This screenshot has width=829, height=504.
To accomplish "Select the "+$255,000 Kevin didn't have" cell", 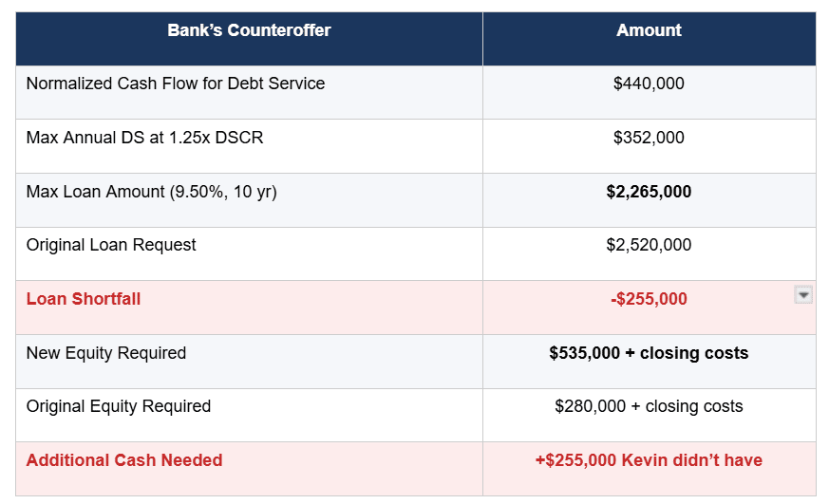I will coord(649,460).
